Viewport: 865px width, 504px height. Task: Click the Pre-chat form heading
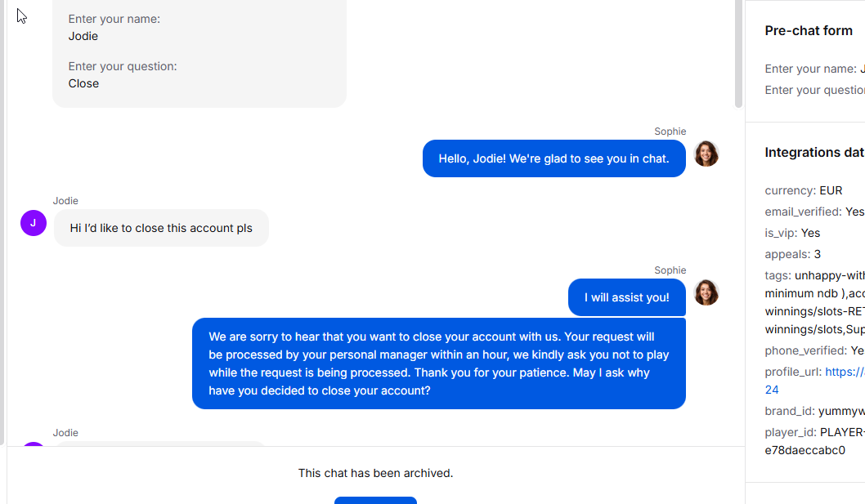point(809,31)
